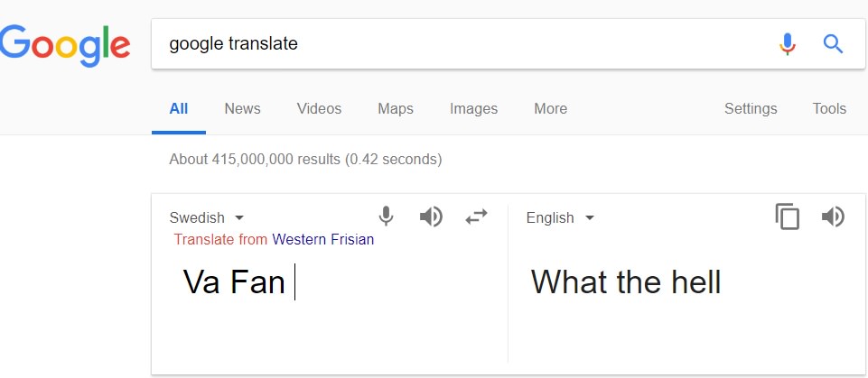The width and height of the screenshot is (868, 378).
Task: Open the Images results tab
Action: 473,108
